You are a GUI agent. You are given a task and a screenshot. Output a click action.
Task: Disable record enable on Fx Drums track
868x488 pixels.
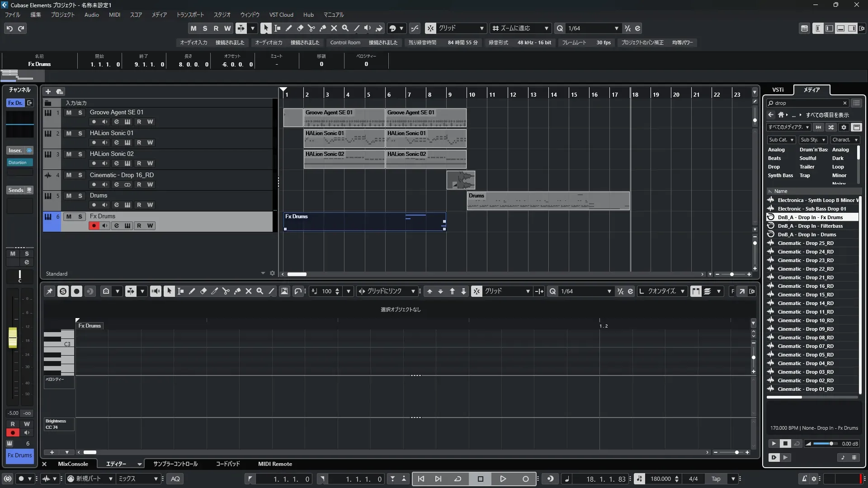pos(94,225)
